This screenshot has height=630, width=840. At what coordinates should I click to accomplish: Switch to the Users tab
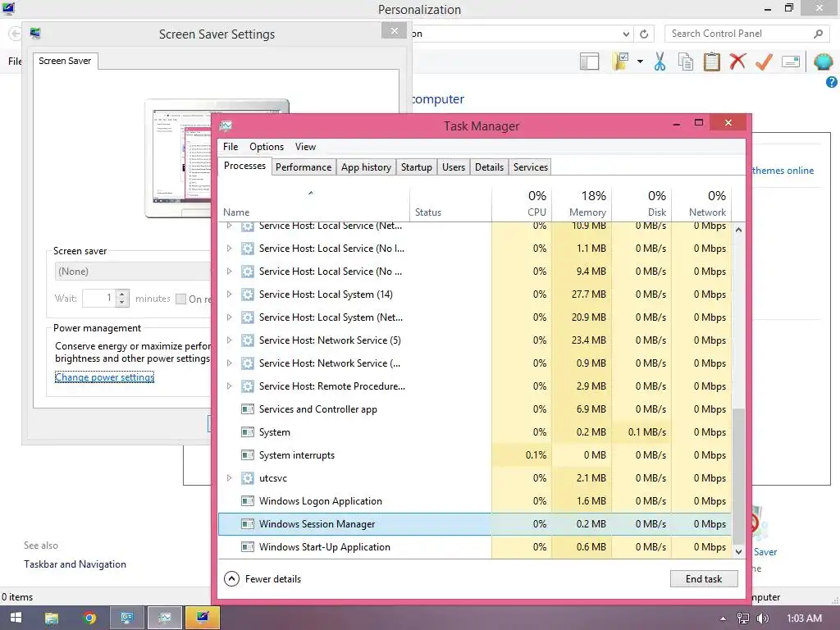point(453,167)
